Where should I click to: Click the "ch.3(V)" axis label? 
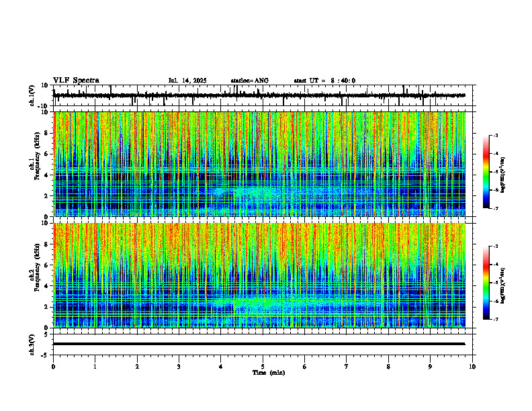pyautogui.click(x=32, y=345)
